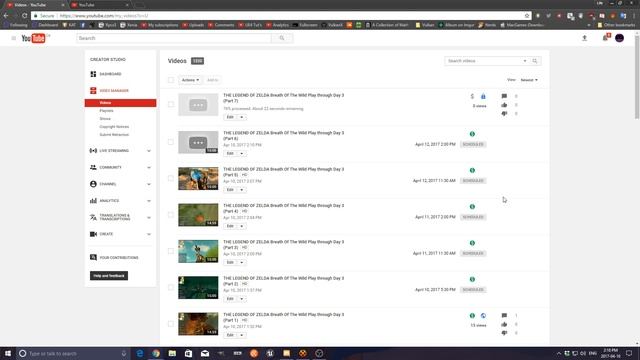Click the private lock icon for Part 7
The height and width of the screenshot is (360, 640).
483,96
